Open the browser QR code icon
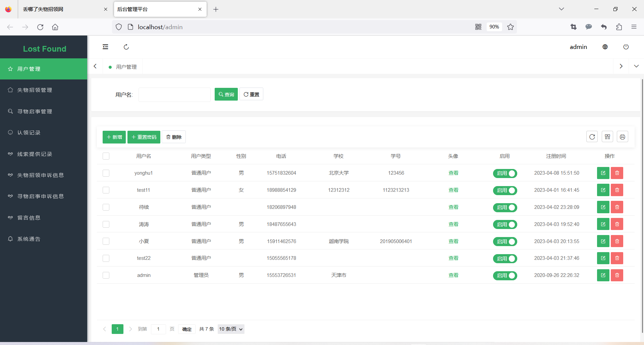The image size is (644, 345). pyautogui.click(x=478, y=27)
